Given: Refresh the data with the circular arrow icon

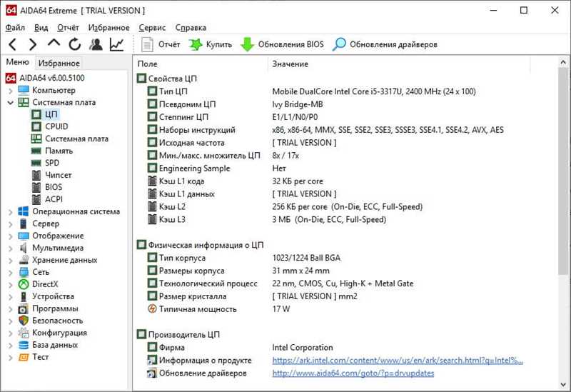Looking at the screenshot, I should [75, 44].
